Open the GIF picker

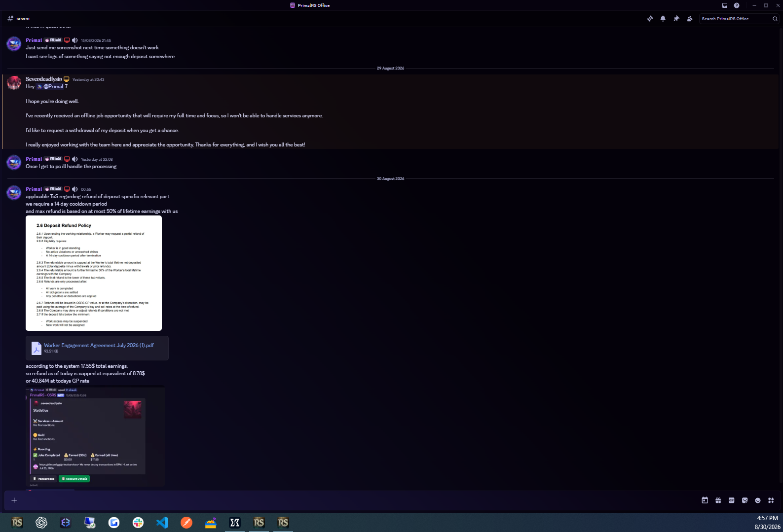click(732, 500)
